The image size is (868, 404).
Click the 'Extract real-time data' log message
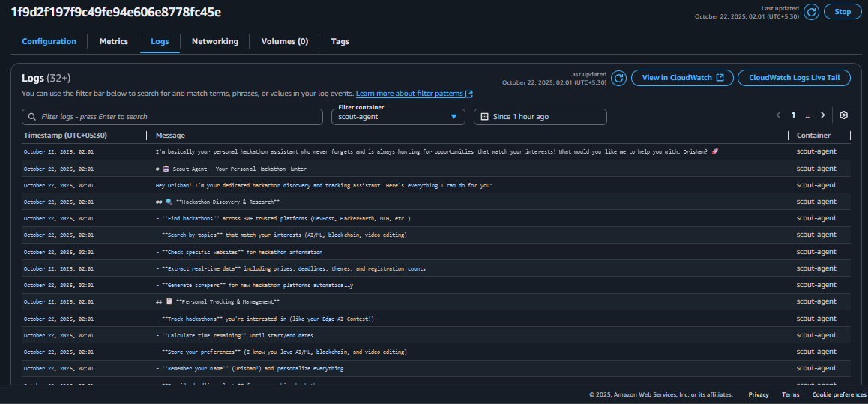291,268
